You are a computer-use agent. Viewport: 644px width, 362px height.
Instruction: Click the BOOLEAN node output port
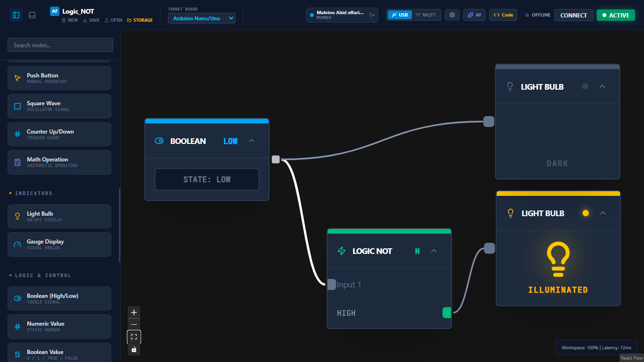276,160
